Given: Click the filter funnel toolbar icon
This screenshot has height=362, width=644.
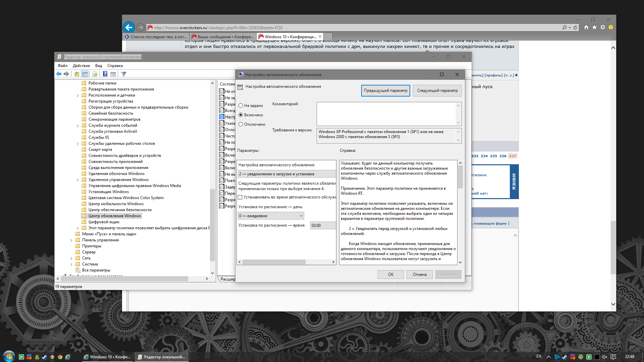Looking at the screenshot, I should [x=123, y=74].
